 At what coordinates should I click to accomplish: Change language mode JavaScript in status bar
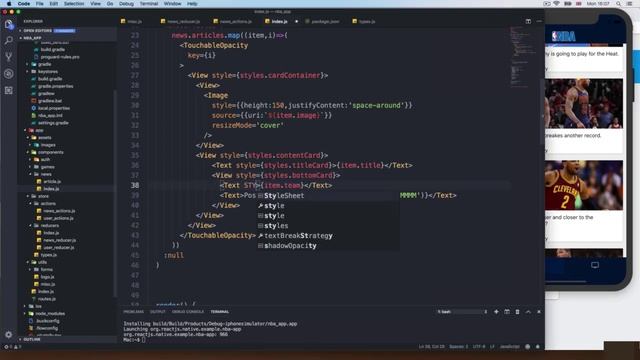click(510, 347)
